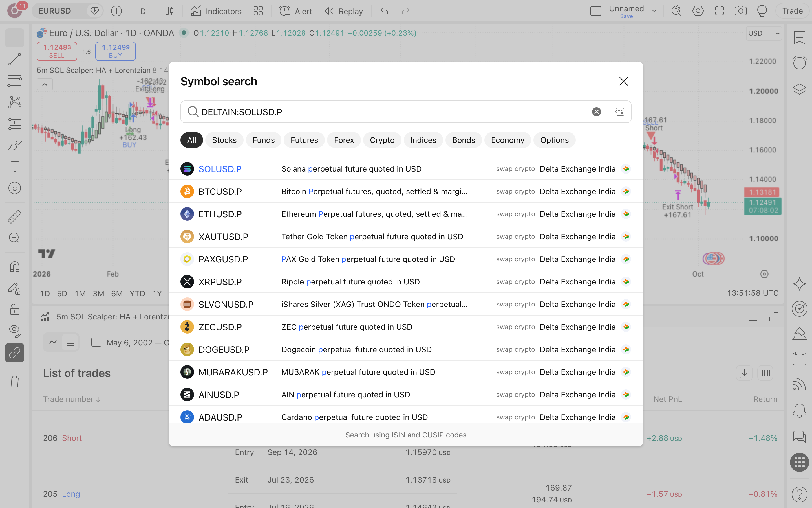Open the calendar icon in right sidebar
Image resolution: width=812 pixels, height=508 pixels.
pos(799,358)
